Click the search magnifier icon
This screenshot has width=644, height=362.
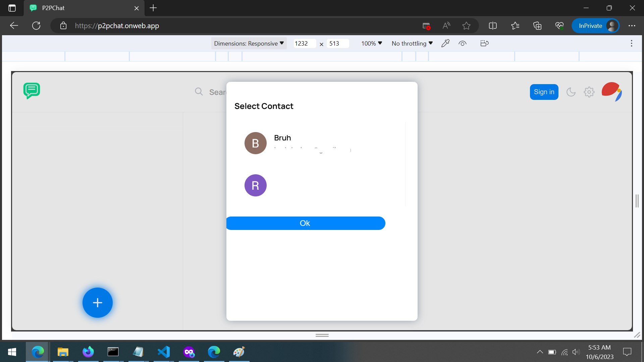tap(199, 92)
